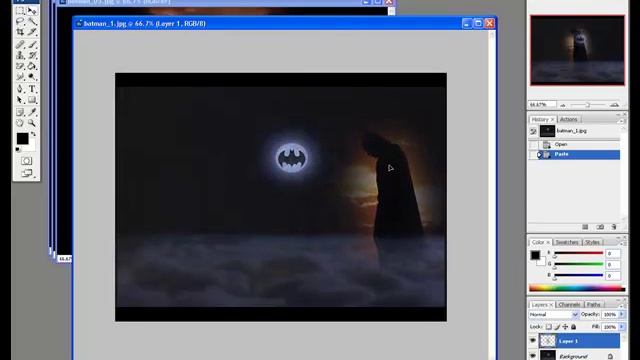Select the Dodge tool

[x=32, y=77]
